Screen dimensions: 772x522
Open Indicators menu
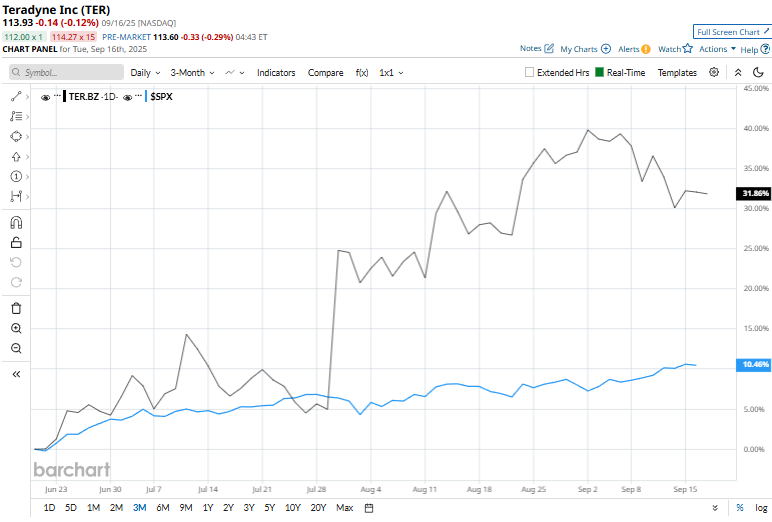coord(276,72)
